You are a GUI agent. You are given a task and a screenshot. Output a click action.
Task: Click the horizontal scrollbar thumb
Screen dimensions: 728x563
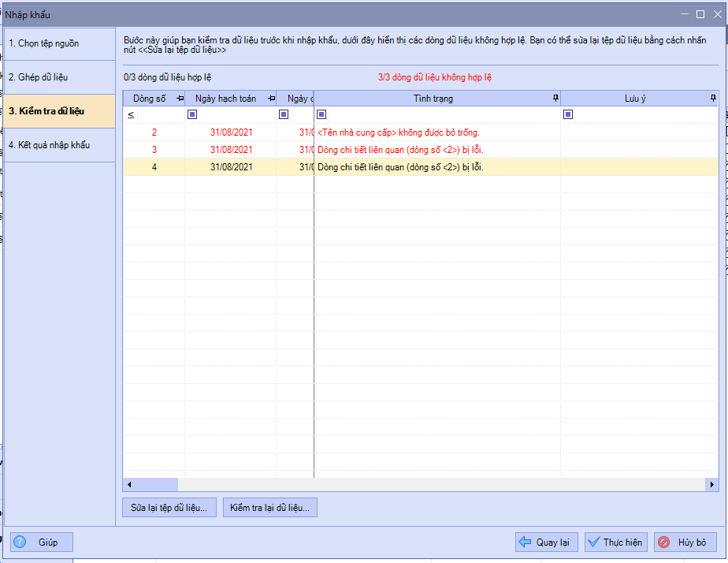(x=157, y=485)
